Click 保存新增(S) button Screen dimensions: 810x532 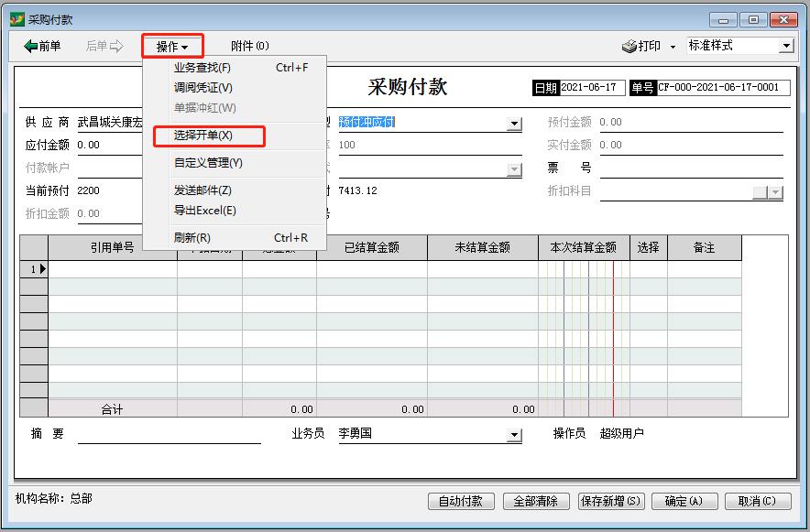coord(610,501)
